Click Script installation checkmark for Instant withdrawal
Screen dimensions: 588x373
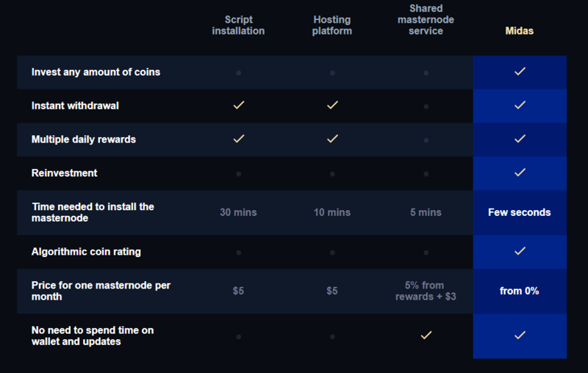[238, 105]
